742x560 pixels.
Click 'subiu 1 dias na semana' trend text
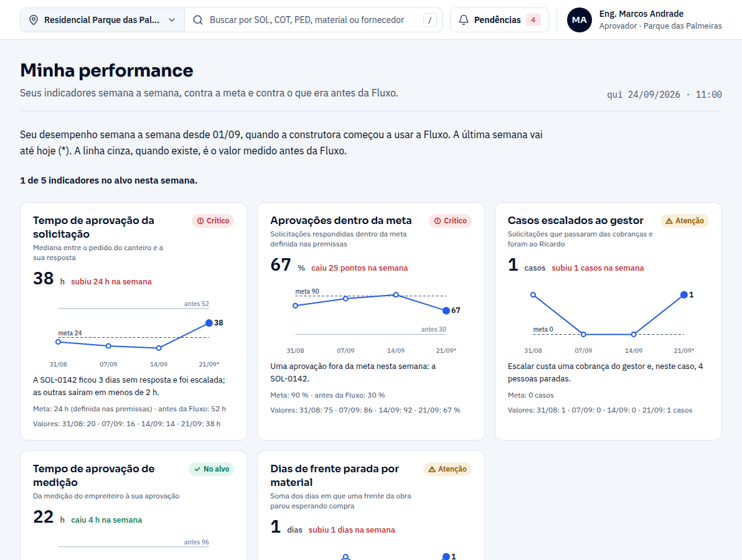point(352,530)
